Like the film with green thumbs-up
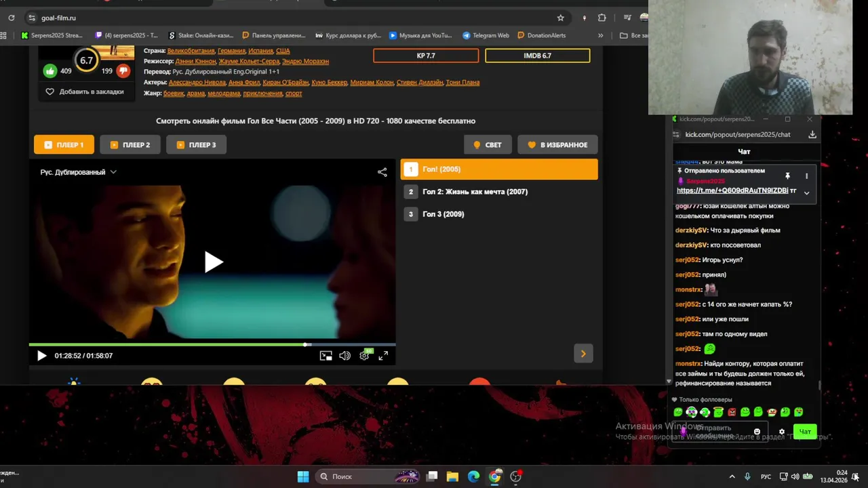Viewport: 868px width, 488px height. pos(50,70)
